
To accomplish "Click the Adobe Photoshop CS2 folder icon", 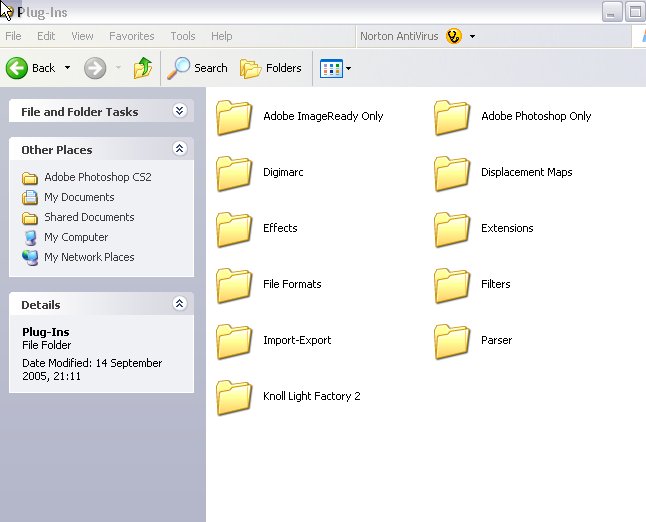I will point(30,178).
